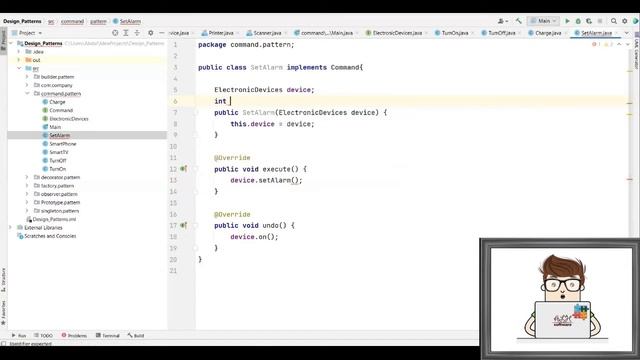Open the TODO tool window

[43, 336]
